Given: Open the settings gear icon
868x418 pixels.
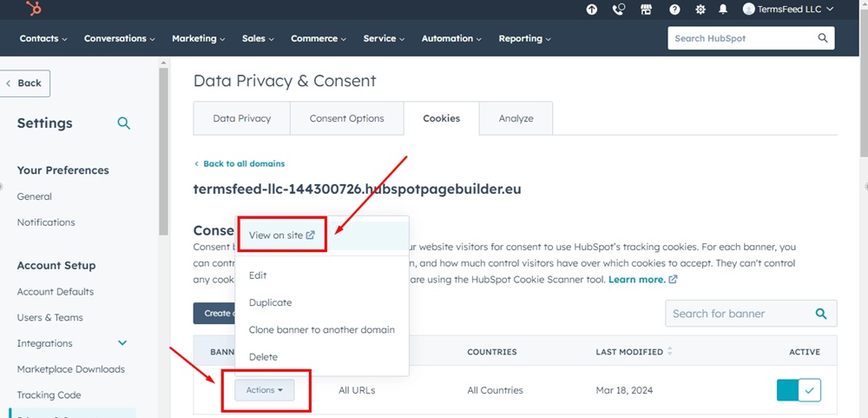Looking at the screenshot, I should (700, 10).
